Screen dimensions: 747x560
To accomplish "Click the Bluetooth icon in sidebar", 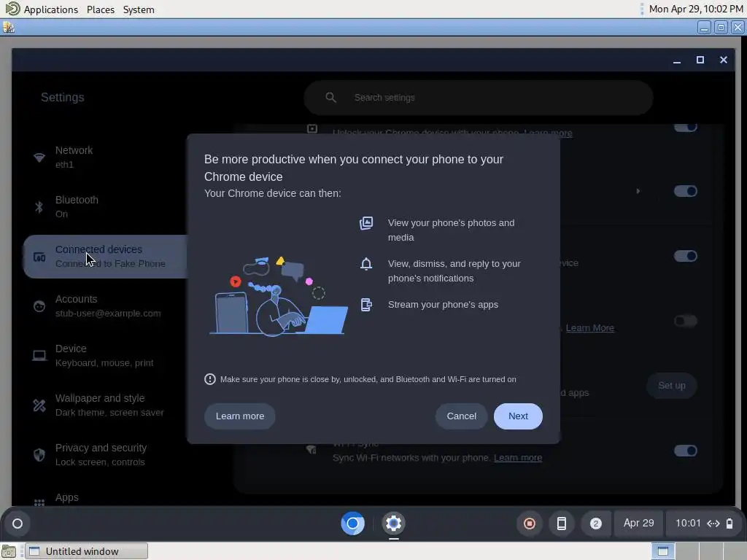I will 39,206.
